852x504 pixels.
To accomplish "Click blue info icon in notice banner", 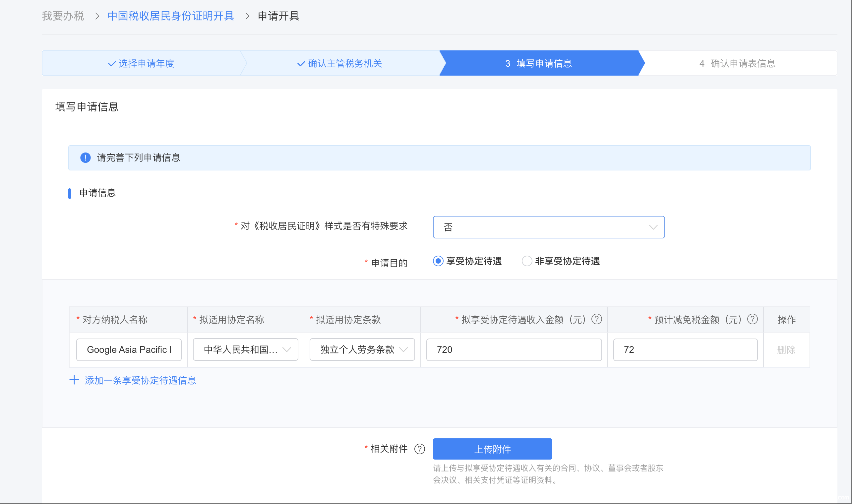I will (x=85, y=157).
